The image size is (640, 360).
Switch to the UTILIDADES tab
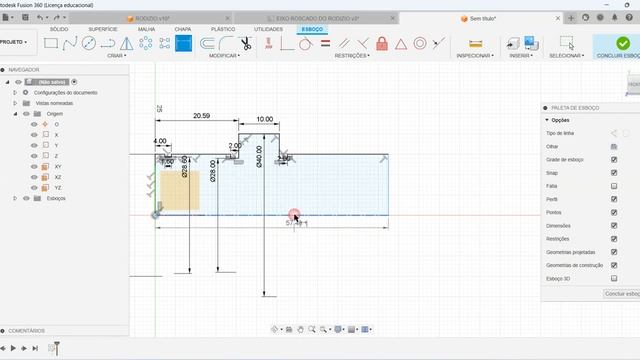(x=269, y=29)
